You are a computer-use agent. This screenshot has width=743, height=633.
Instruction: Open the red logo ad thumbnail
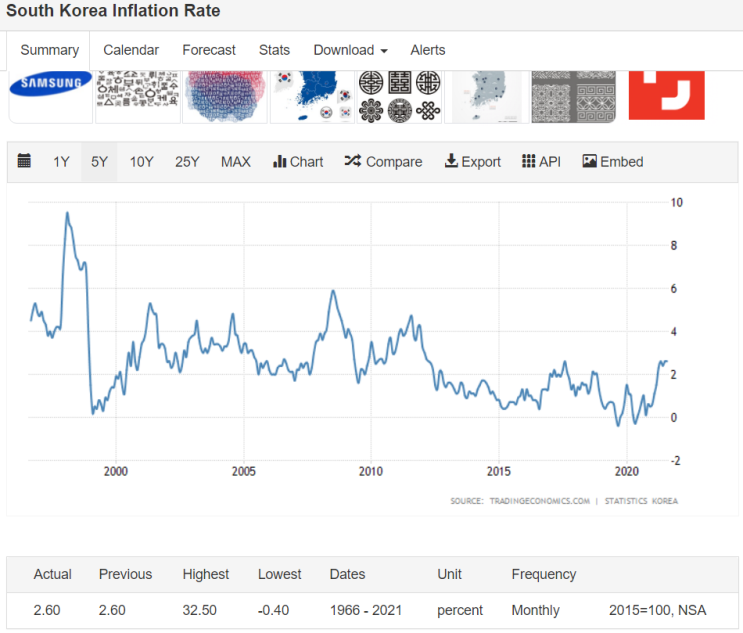(x=667, y=95)
